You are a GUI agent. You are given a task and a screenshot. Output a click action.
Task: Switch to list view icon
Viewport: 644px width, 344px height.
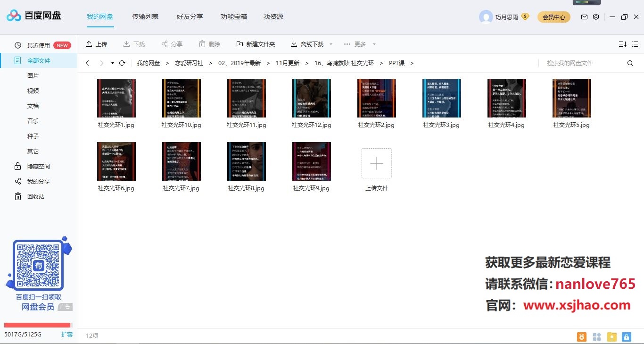pos(636,44)
